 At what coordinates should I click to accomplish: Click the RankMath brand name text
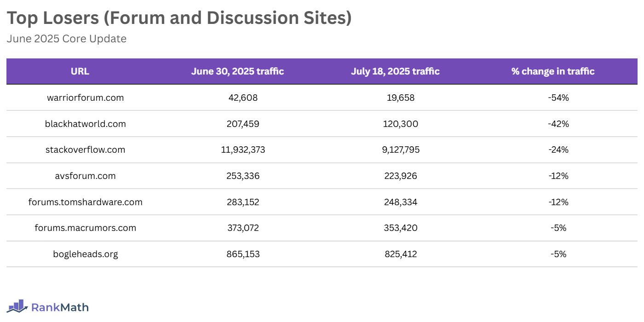60,307
